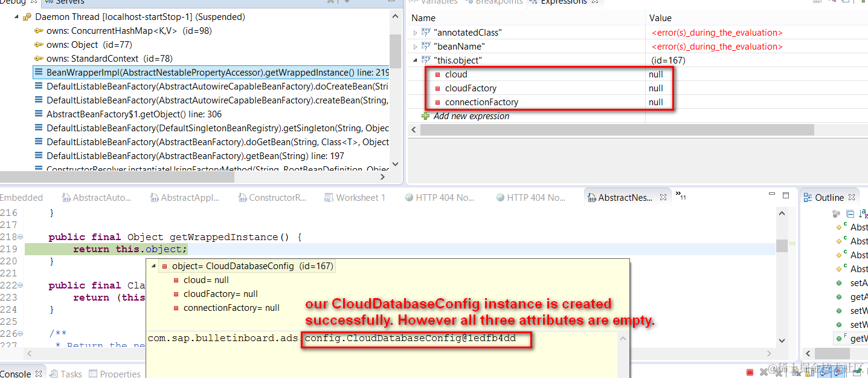
Task: Click the Outline horizontal scroll-left arrow
Action: coord(807,353)
